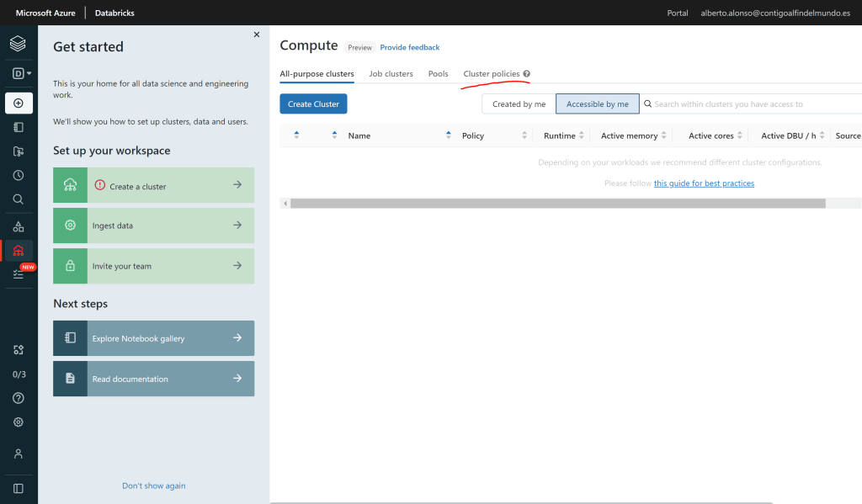Open the Help question mark sidebar icon
The width and height of the screenshot is (862, 504).
coord(19,398)
